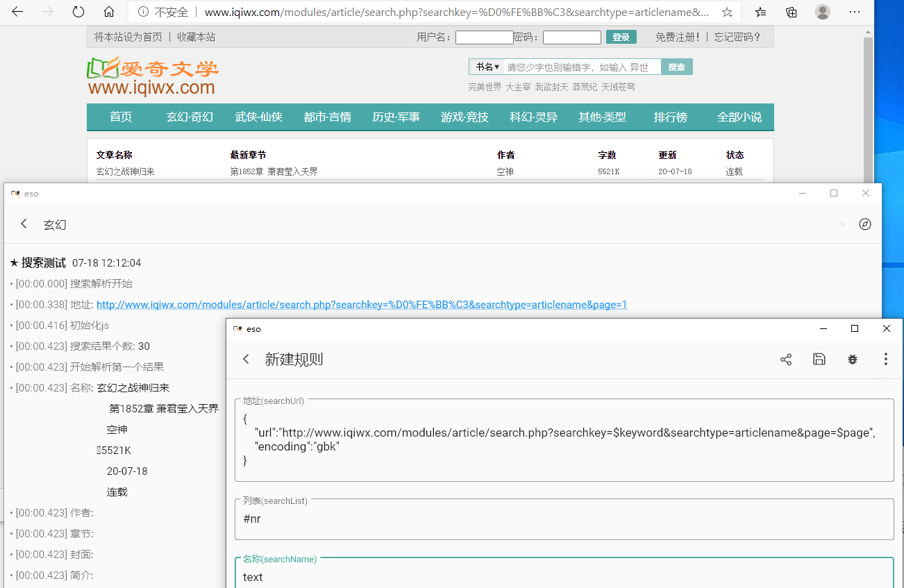Open the browser settings ellipsis menu
Image resolution: width=904 pixels, height=588 pixels.
855,12
